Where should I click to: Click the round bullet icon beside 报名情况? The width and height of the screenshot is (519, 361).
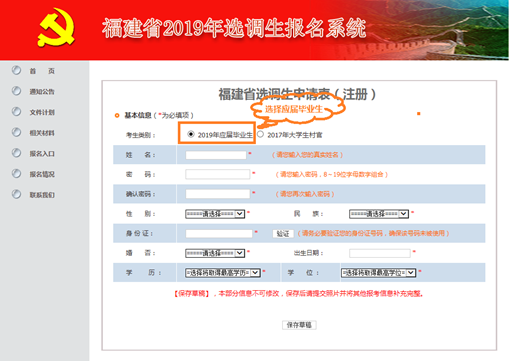pyautogui.click(x=16, y=174)
